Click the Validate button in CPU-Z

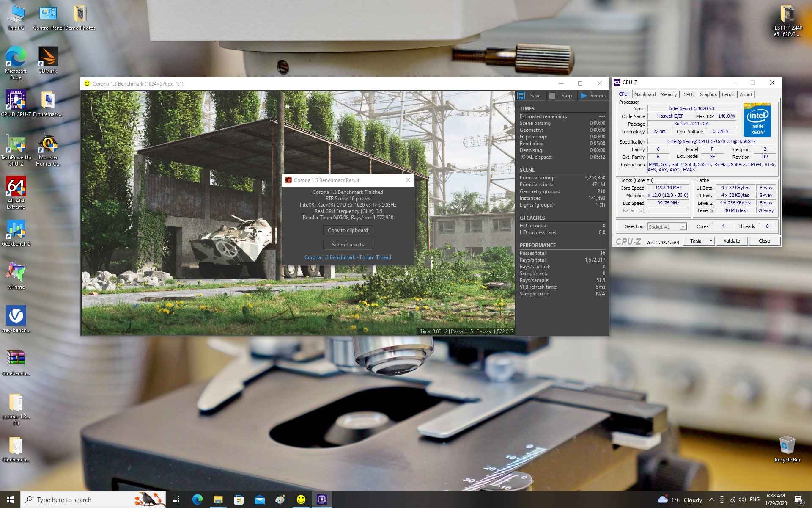(x=732, y=240)
